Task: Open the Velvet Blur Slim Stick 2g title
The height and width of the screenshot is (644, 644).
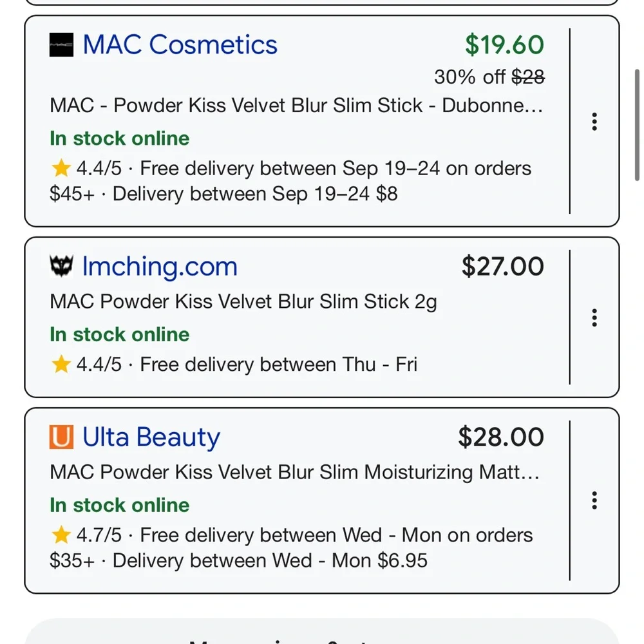Action: pos(243,301)
